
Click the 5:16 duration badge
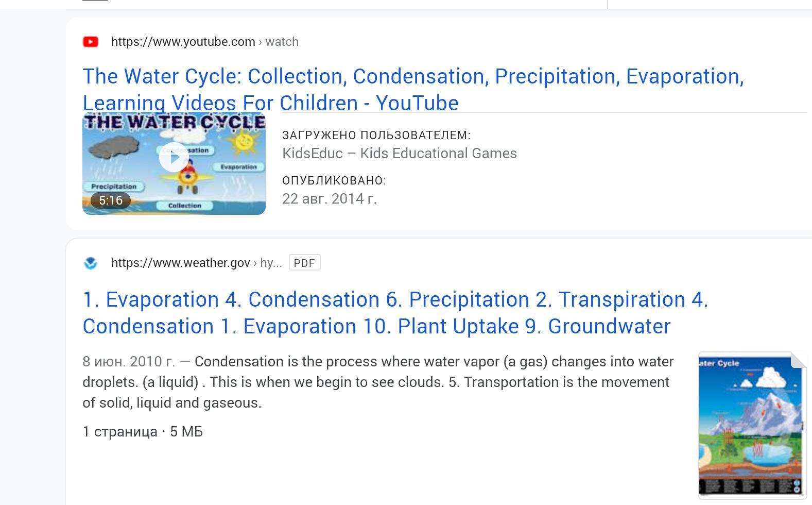111,200
